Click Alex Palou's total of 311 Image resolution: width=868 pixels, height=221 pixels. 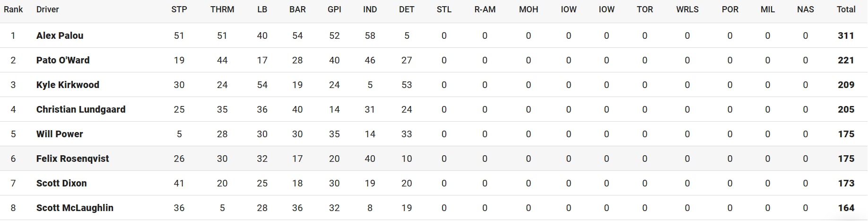(846, 35)
